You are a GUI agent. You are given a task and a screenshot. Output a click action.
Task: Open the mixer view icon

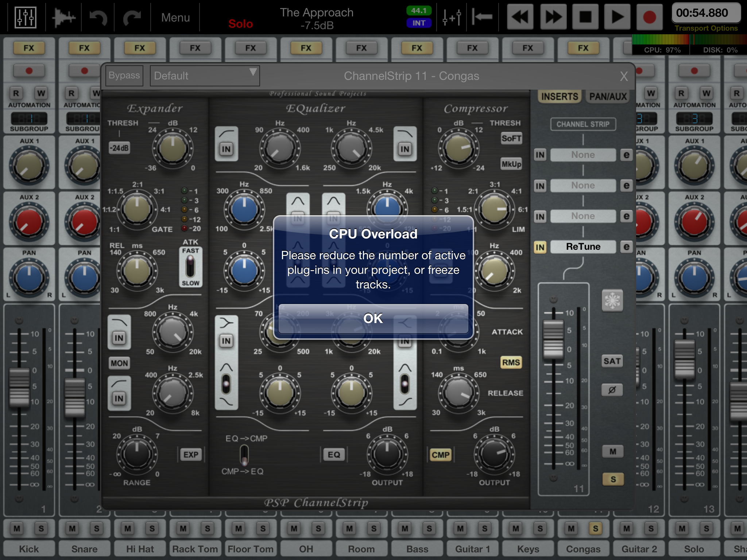25,17
